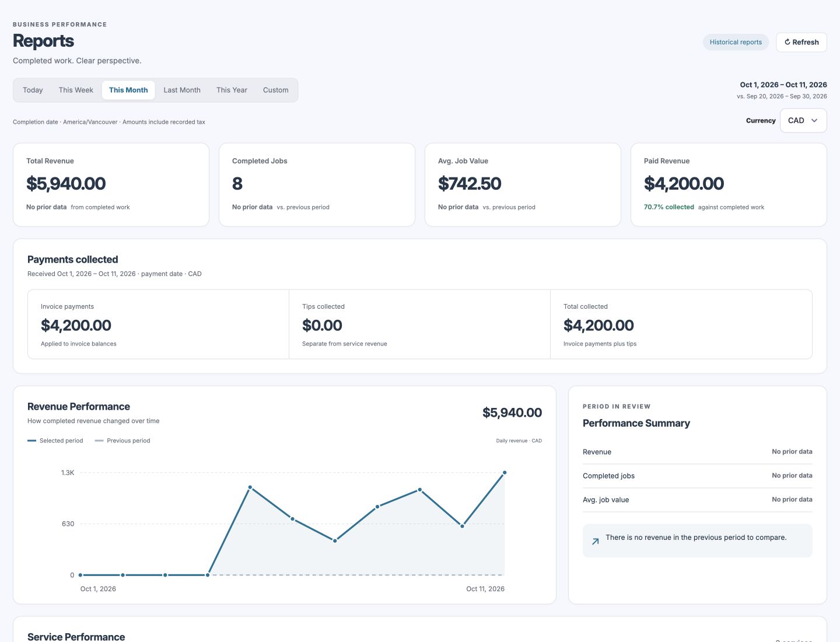Viewport: 840px width, 642px height.
Task: Click the first chart data point on Oct 1
Action: (80, 575)
